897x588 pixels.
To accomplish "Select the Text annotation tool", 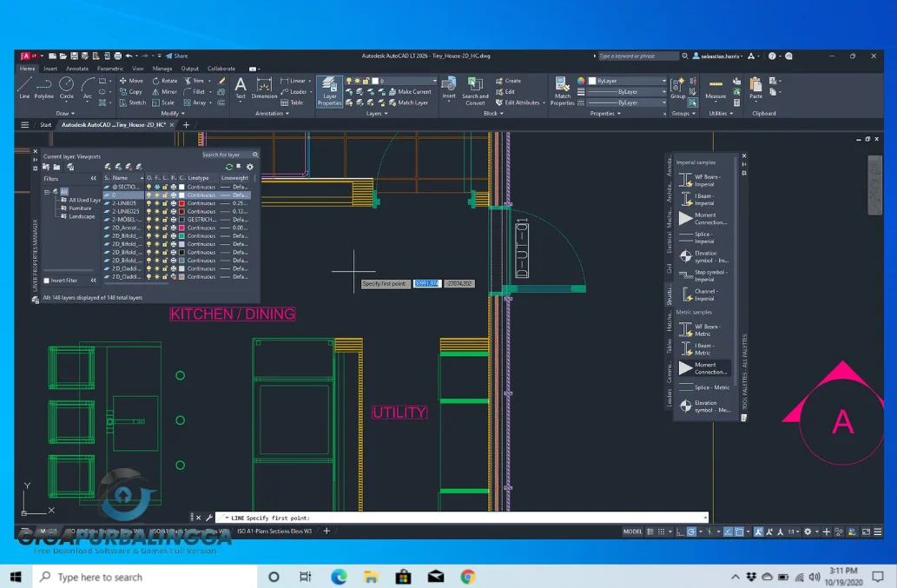I will (241, 89).
